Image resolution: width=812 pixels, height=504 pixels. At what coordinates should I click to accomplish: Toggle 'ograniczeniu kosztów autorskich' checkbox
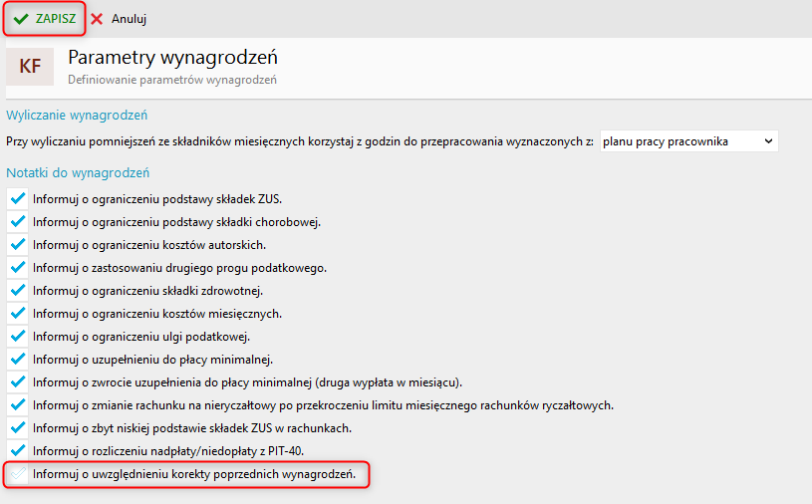point(17,245)
